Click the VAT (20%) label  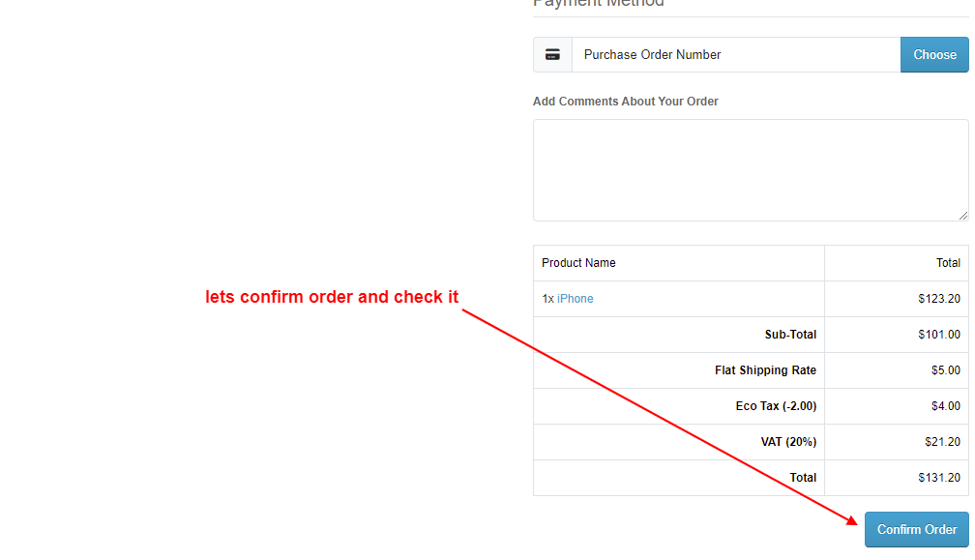coord(788,442)
